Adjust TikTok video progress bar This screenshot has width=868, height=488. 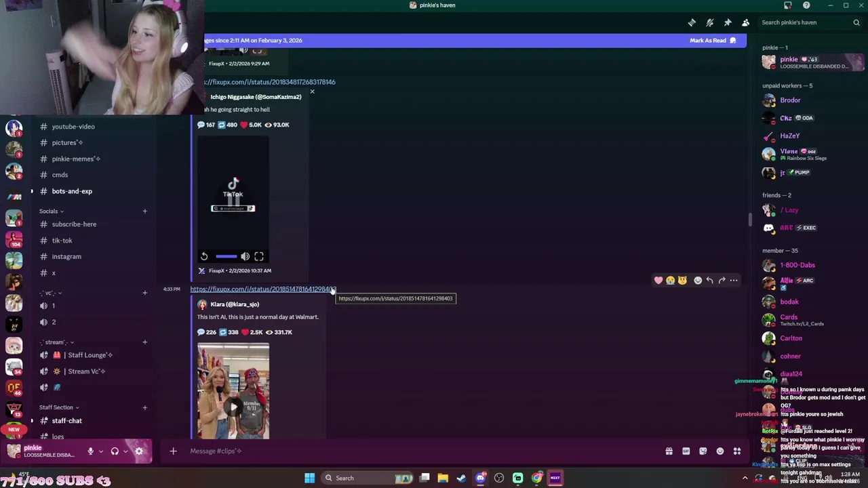point(226,257)
